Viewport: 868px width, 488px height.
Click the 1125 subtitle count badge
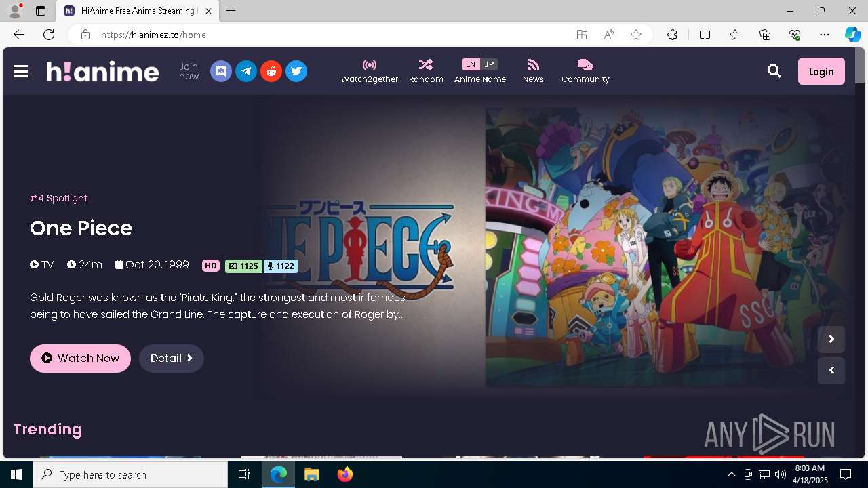tap(243, 266)
